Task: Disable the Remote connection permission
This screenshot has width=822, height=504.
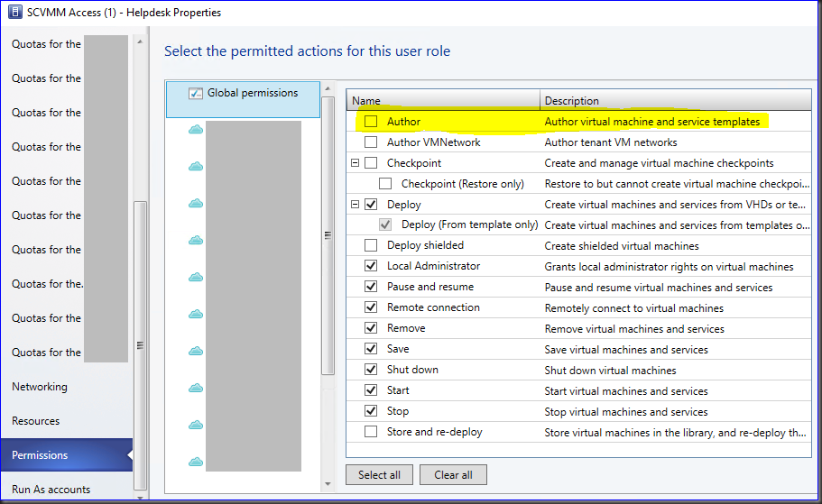Action: 371,307
